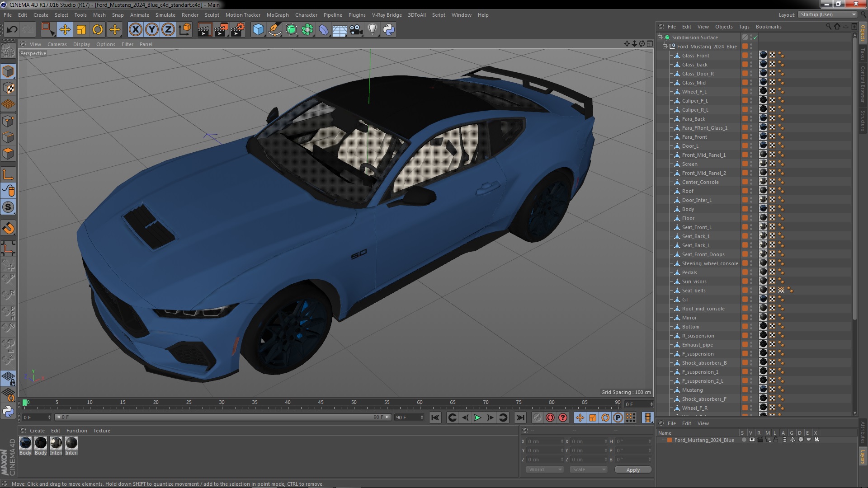The width and height of the screenshot is (868, 488).
Task: Click the Apply button
Action: tap(632, 470)
